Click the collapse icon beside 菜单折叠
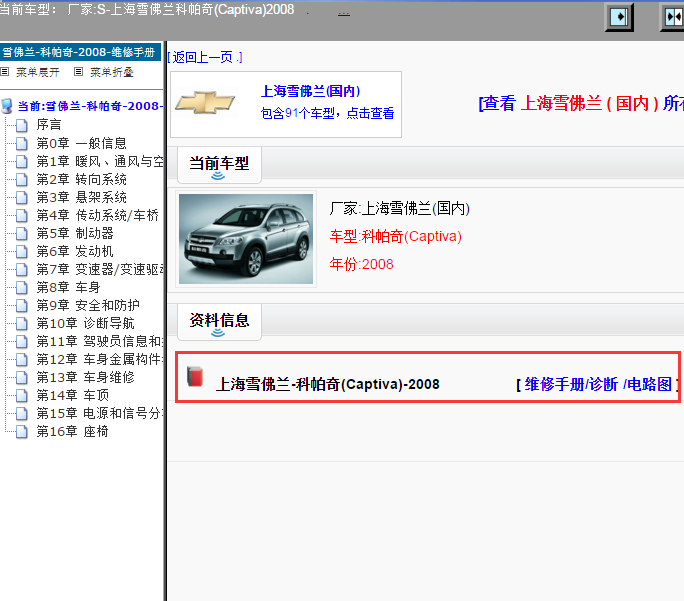 click(x=79, y=72)
